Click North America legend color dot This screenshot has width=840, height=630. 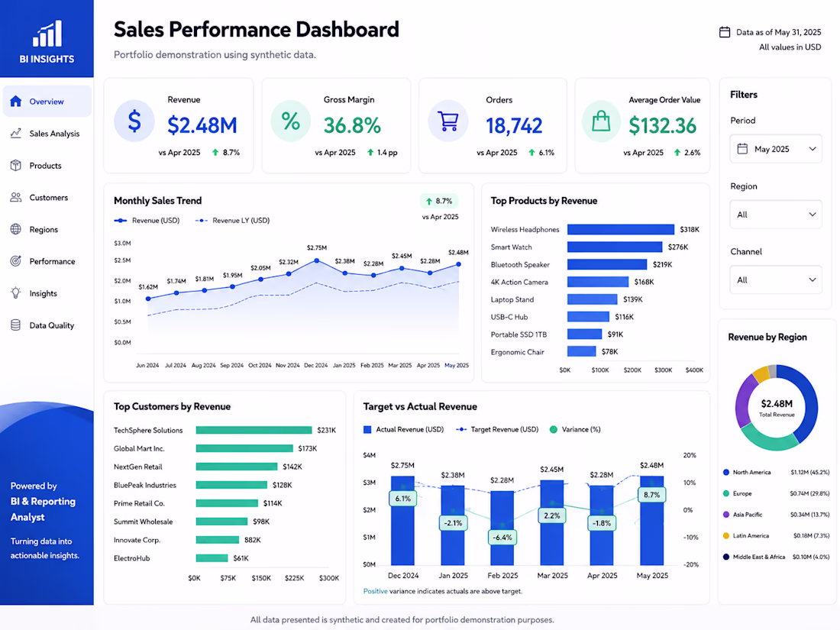pos(726,473)
